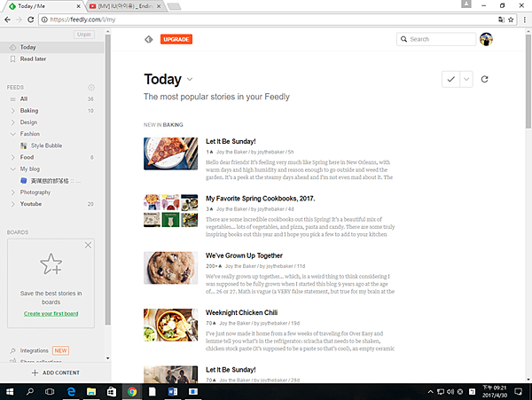Open We've Grown Up Together article
The image size is (532, 400).
(x=244, y=255)
